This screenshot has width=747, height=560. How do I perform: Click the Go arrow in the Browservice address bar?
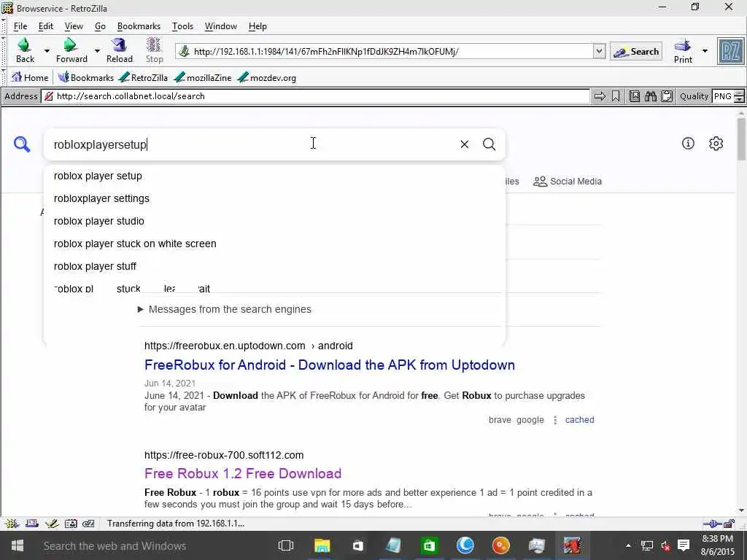(x=600, y=96)
